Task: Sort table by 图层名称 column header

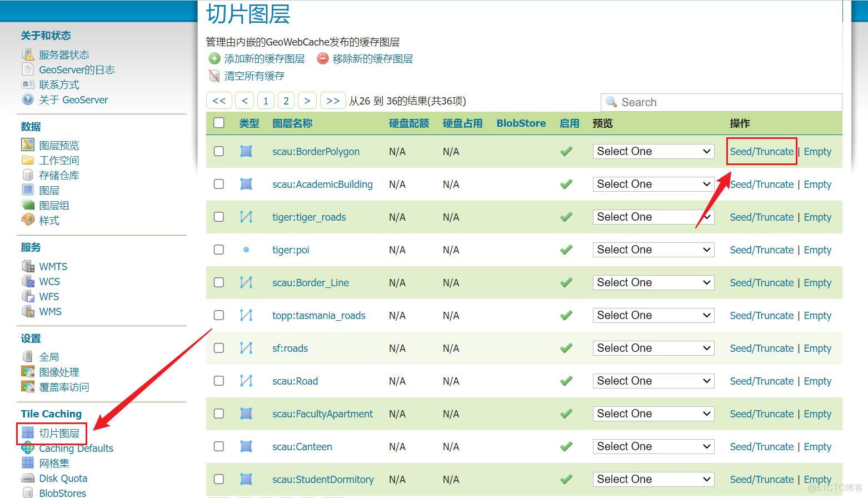Action: coord(292,123)
